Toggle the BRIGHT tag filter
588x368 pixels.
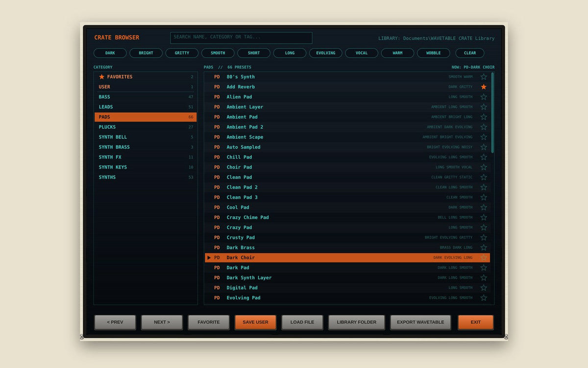[x=146, y=53]
